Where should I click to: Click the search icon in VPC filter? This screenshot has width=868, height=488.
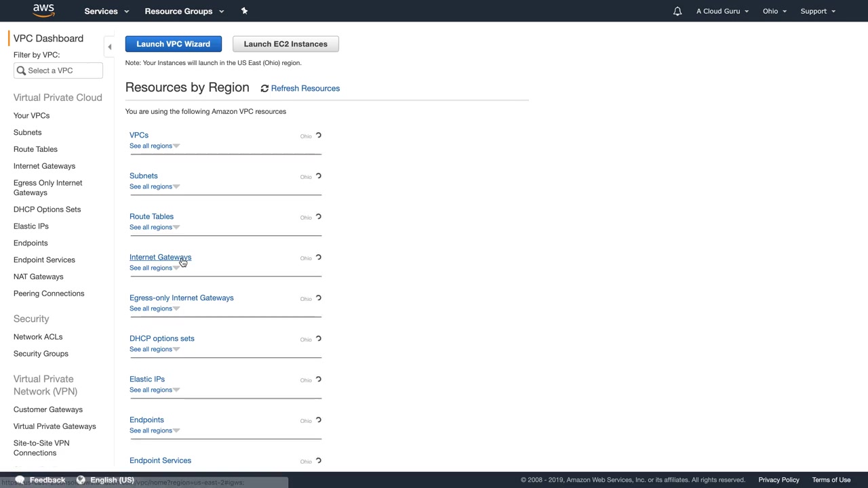pyautogui.click(x=21, y=70)
